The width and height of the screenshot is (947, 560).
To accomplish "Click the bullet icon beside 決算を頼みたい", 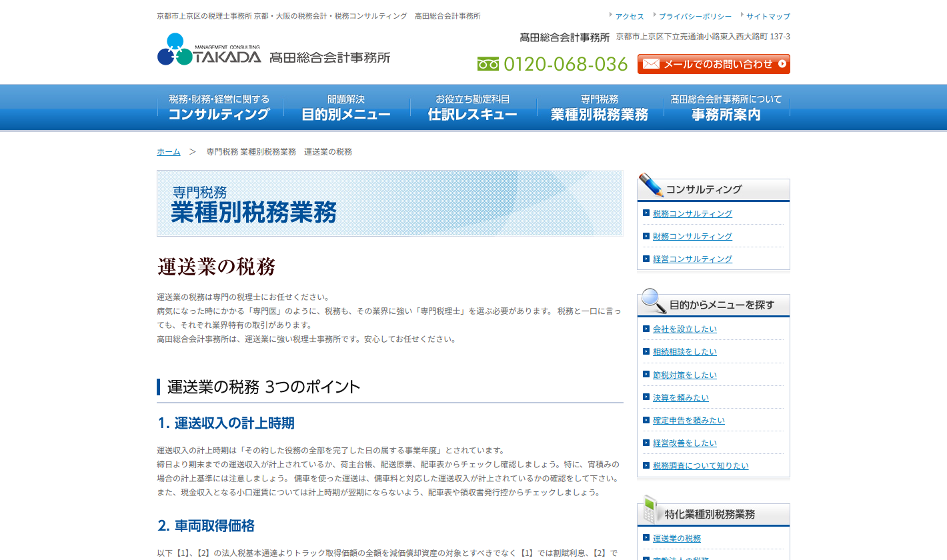I will pos(646,397).
